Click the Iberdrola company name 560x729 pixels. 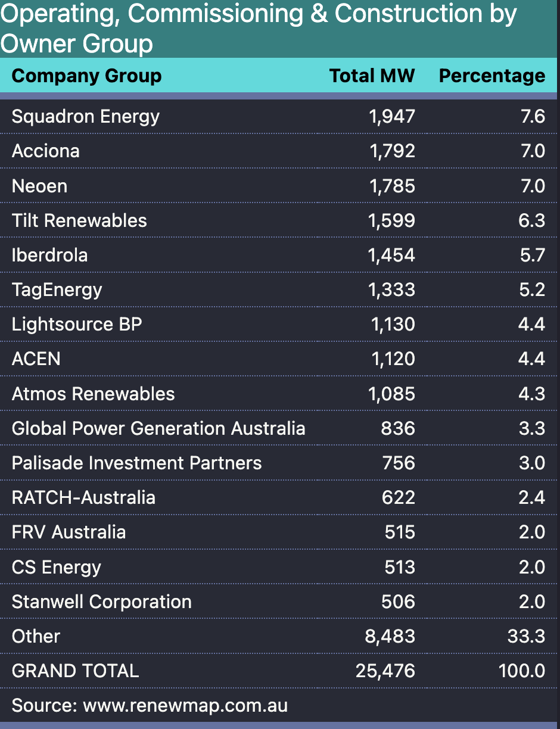click(x=49, y=255)
